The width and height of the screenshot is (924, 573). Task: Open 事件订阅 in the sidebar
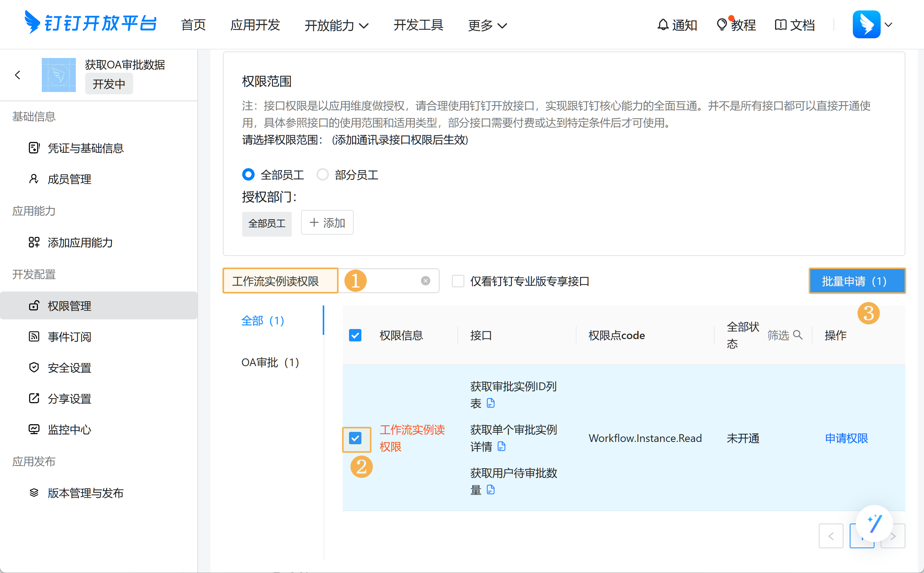click(x=70, y=337)
